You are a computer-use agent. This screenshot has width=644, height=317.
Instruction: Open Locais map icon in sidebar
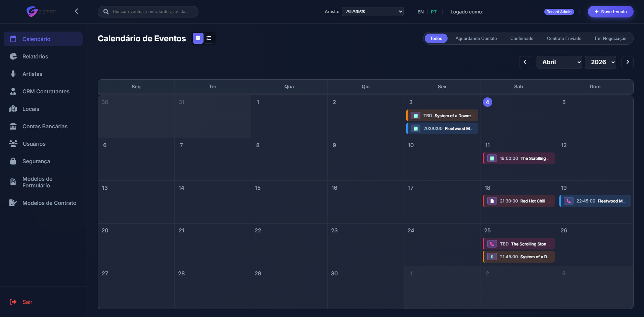click(x=13, y=109)
